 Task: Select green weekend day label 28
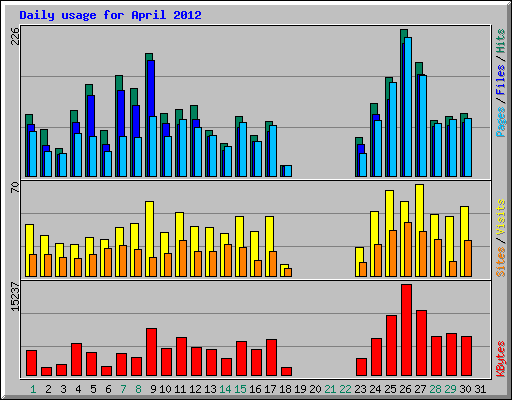coord(435,389)
